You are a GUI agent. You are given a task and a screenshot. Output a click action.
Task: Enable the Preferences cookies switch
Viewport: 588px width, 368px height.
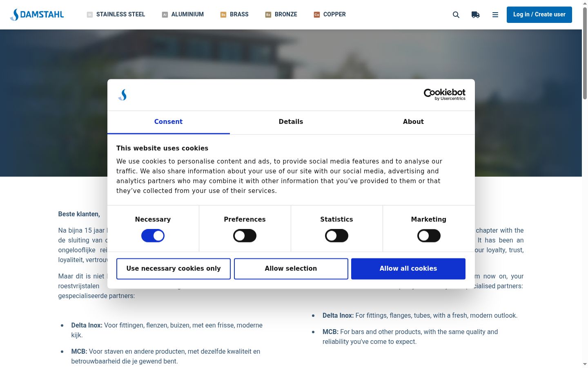coord(245,236)
